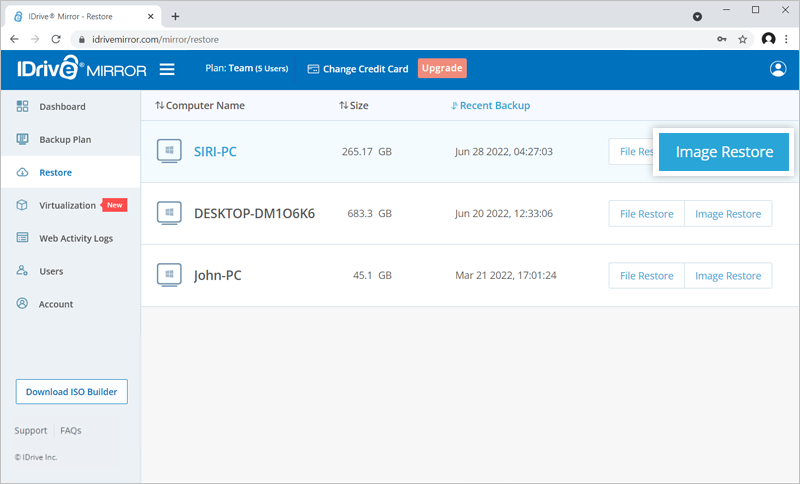Click the browser forward arrow

click(x=35, y=39)
